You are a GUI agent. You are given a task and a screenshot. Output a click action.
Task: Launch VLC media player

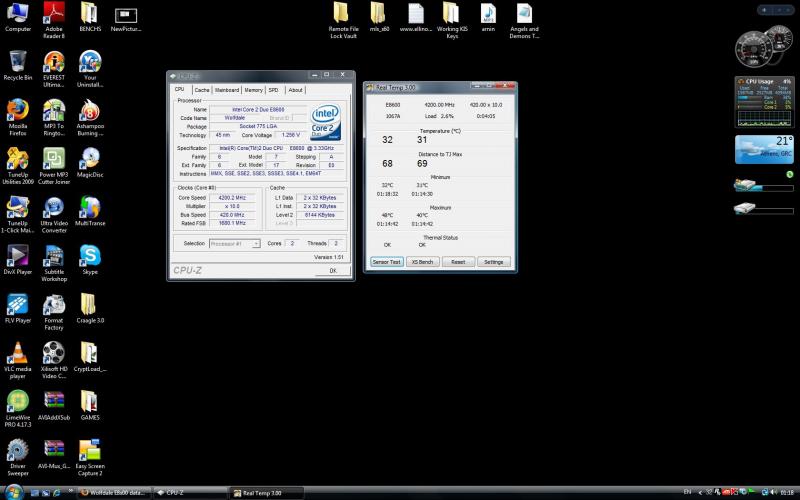point(18,360)
